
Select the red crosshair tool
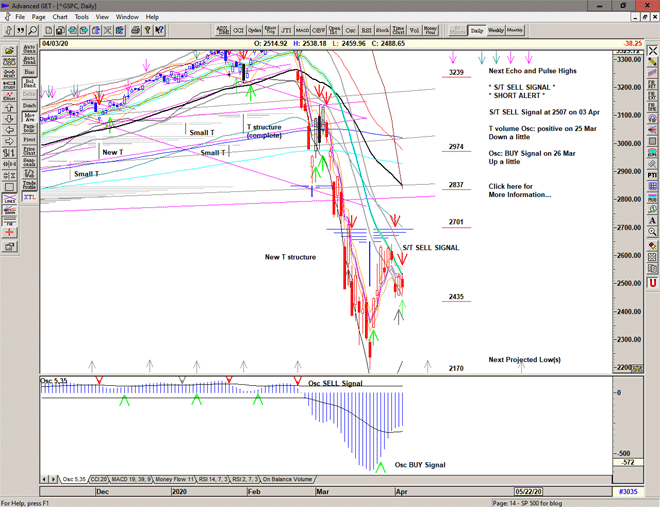(x=9, y=232)
